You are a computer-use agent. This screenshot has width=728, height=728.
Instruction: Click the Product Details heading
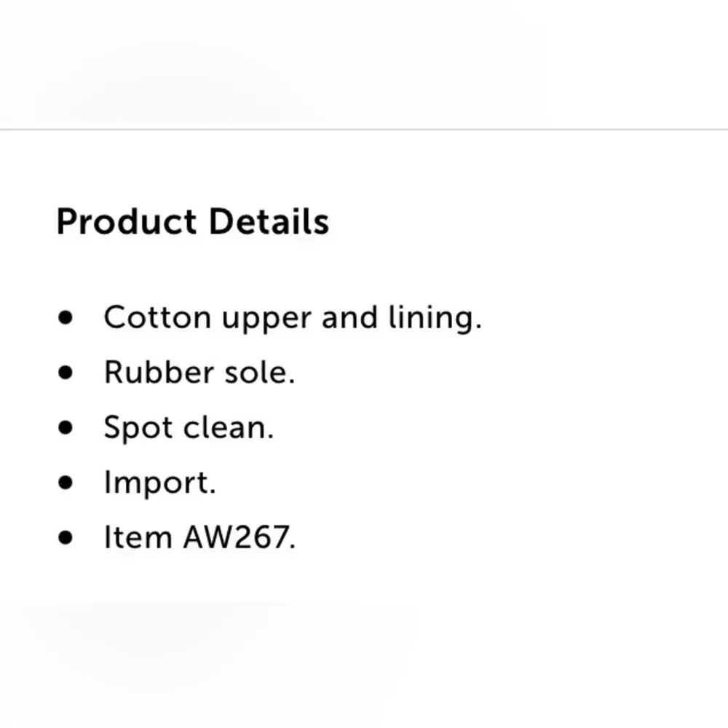click(x=193, y=221)
